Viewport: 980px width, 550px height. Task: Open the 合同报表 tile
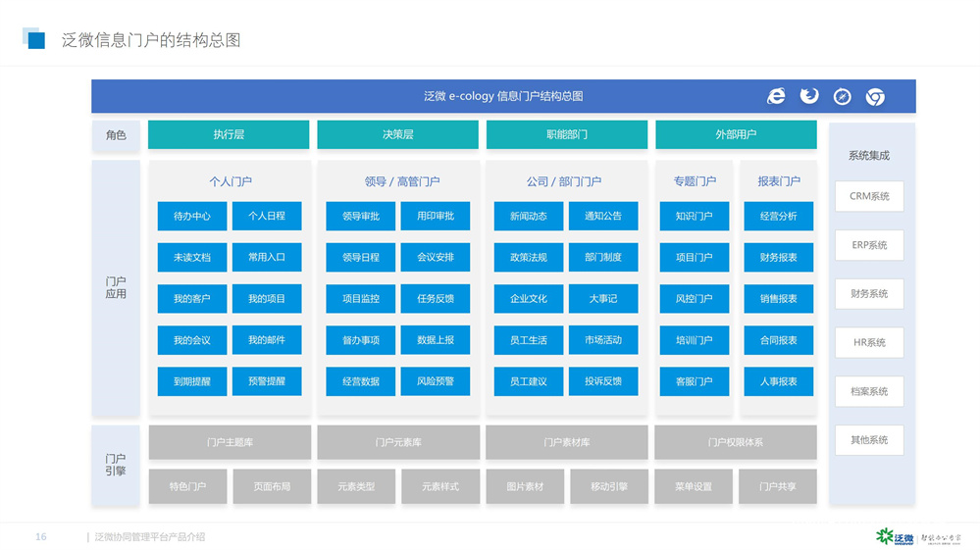click(x=779, y=340)
